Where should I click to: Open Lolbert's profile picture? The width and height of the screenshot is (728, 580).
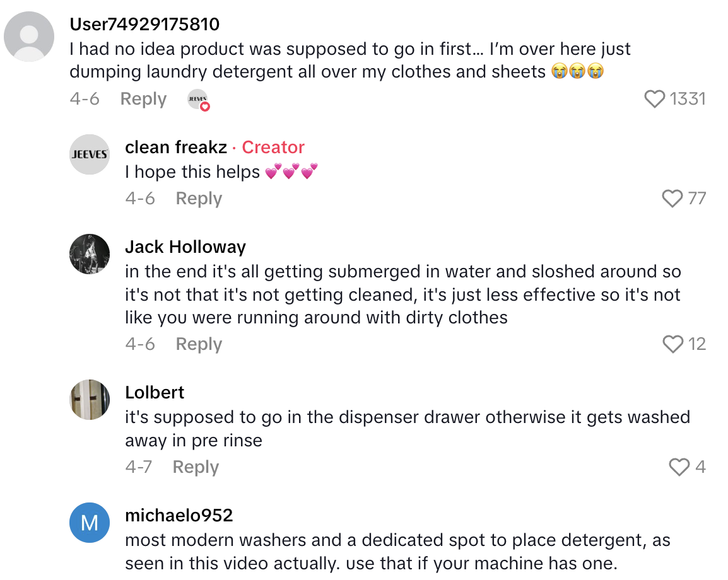[90, 400]
